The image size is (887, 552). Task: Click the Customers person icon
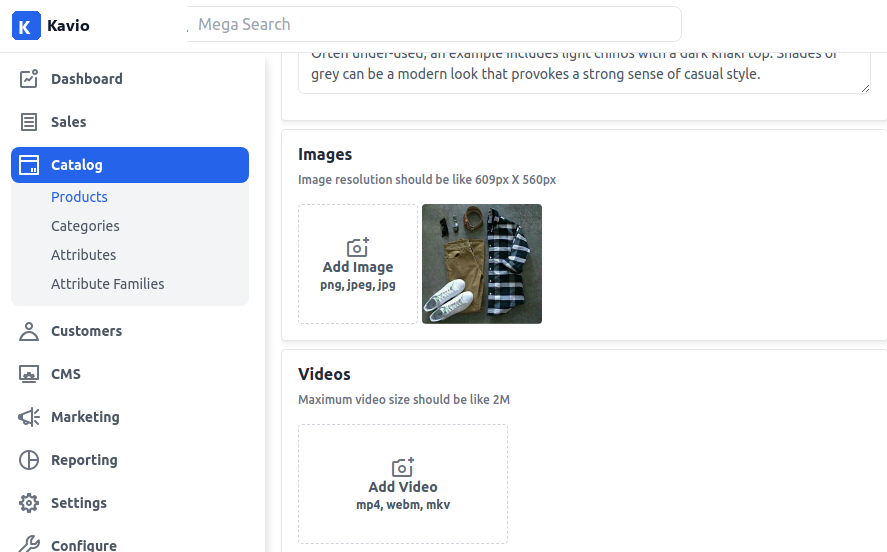(29, 331)
